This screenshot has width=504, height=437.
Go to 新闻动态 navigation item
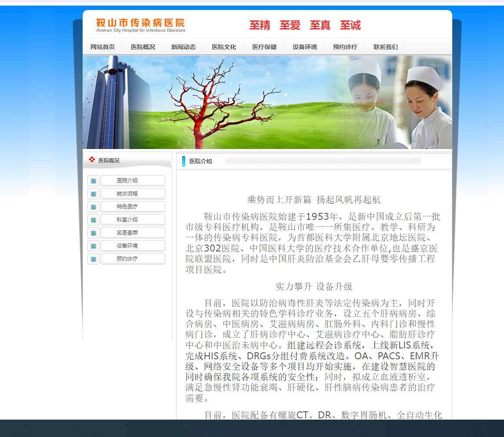[x=183, y=47]
